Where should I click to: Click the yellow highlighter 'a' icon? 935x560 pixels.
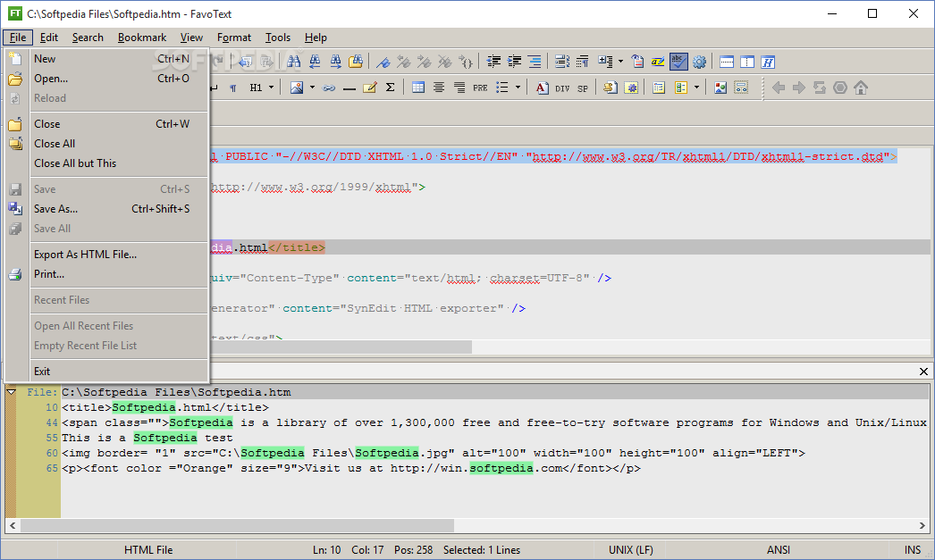click(x=658, y=62)
